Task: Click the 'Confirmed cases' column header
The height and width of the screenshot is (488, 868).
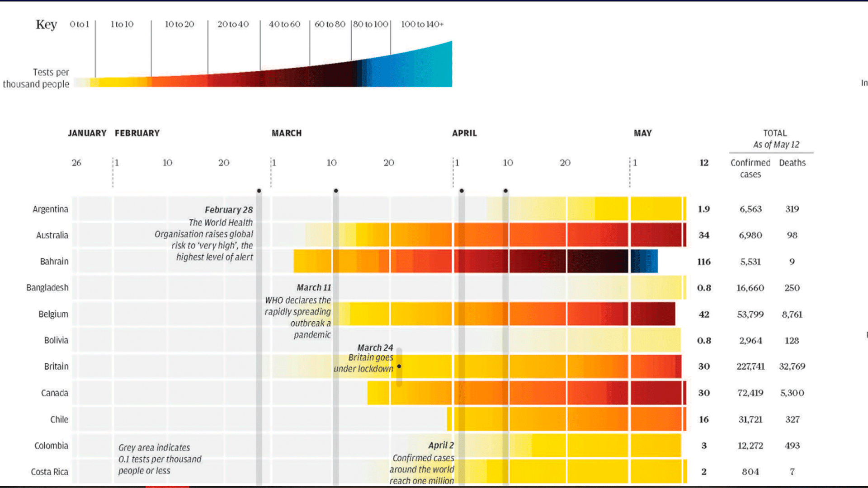Action: 750,169
